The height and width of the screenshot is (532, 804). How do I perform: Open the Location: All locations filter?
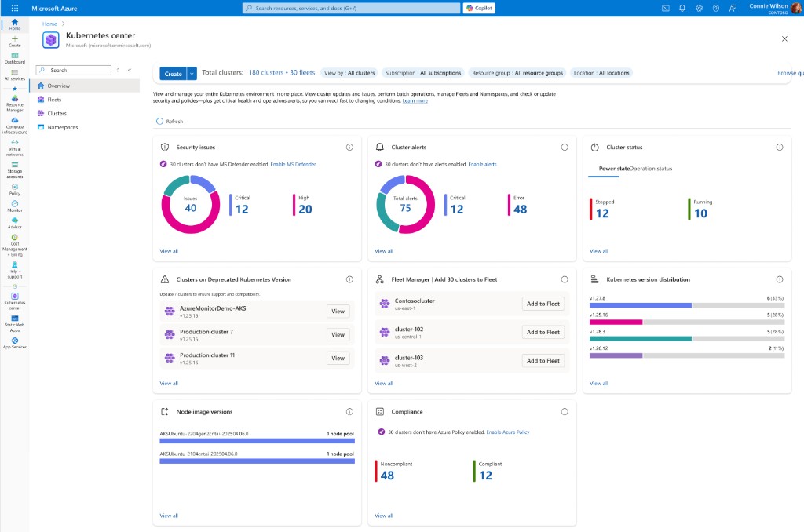pos(601,73)
